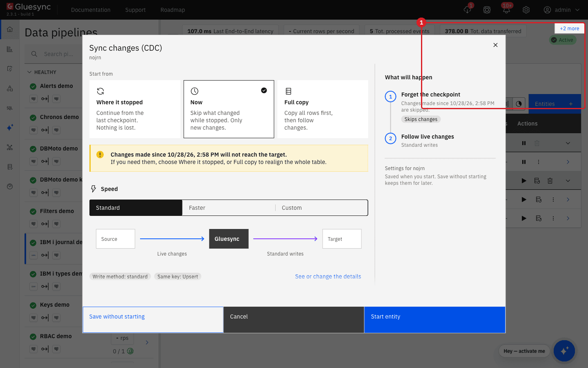Open the admin user dropdown

[561, 10]
